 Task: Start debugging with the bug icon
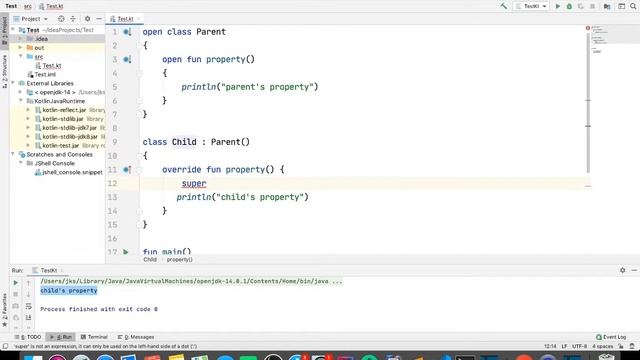569,6
